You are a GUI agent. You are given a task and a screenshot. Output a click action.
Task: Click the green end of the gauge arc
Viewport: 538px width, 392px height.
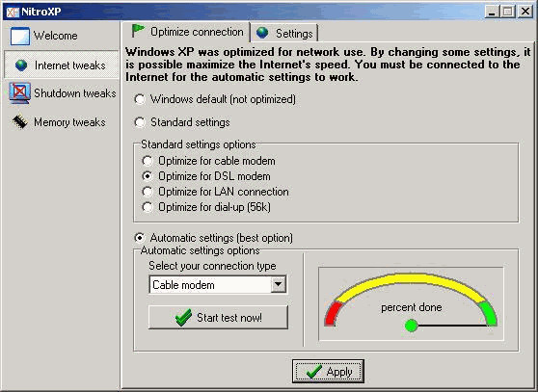coord(488,314)
